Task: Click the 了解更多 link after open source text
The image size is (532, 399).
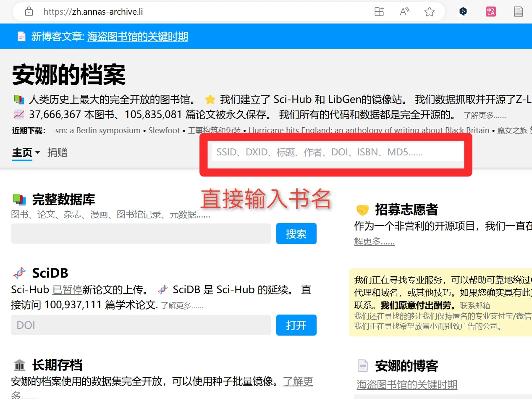Action: 485,115
